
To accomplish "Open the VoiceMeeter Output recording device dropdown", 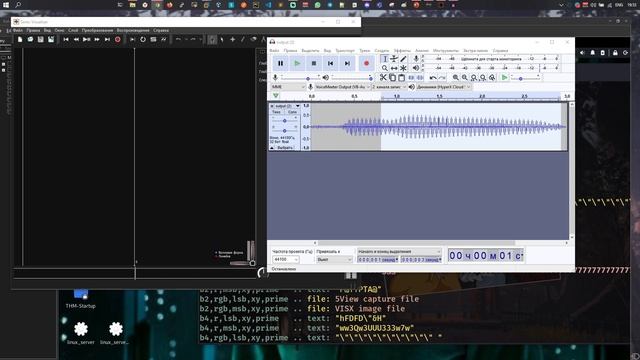I will click(342, 87).
